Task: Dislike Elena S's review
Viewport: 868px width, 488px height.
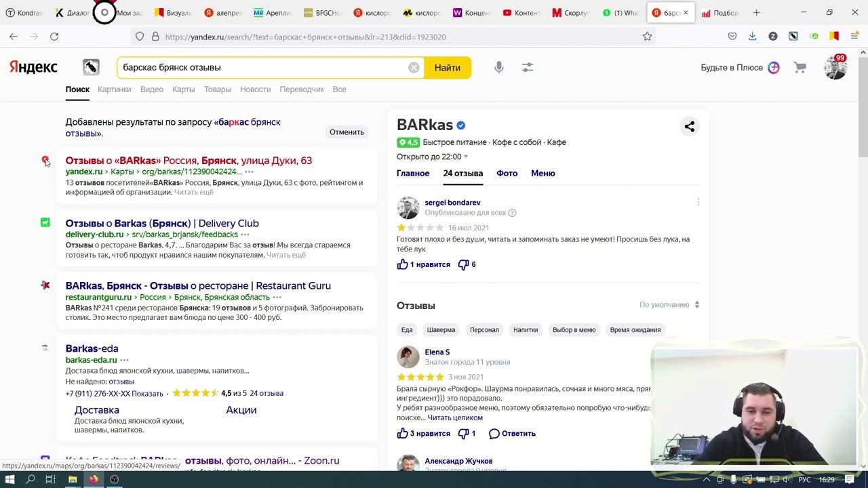Action: 467,433
